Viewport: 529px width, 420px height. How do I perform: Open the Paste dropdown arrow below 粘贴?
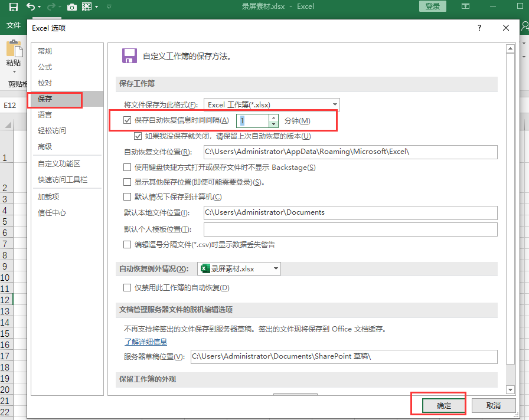14,72
